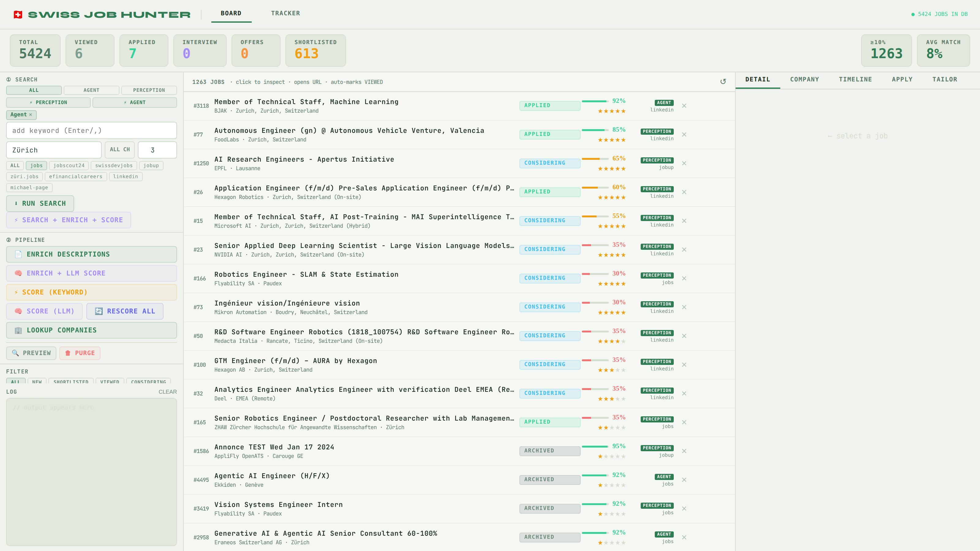Click the RUN SEARCH button
This screenshot has height=551, width=980.
coord(40,204)
